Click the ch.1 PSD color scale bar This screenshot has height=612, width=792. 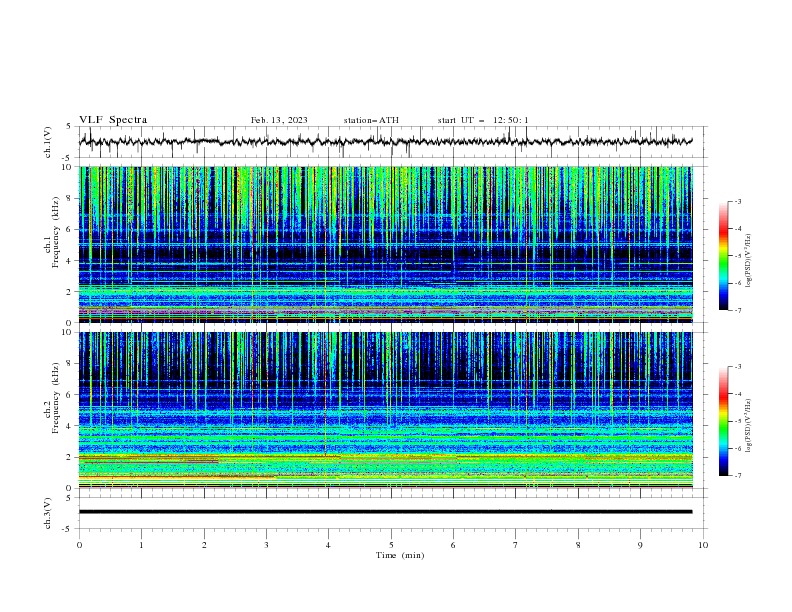click(x=724, y=256)
